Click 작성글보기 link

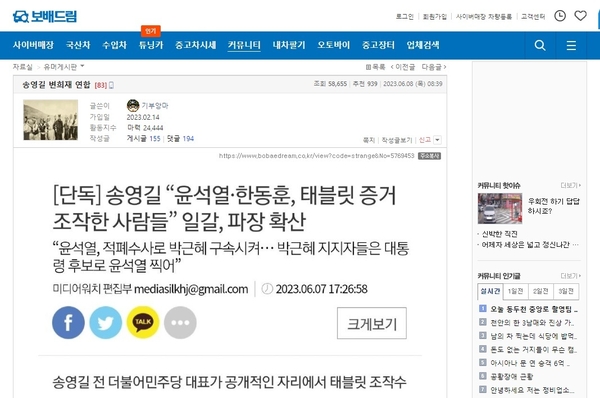click(x=397, y=140)
